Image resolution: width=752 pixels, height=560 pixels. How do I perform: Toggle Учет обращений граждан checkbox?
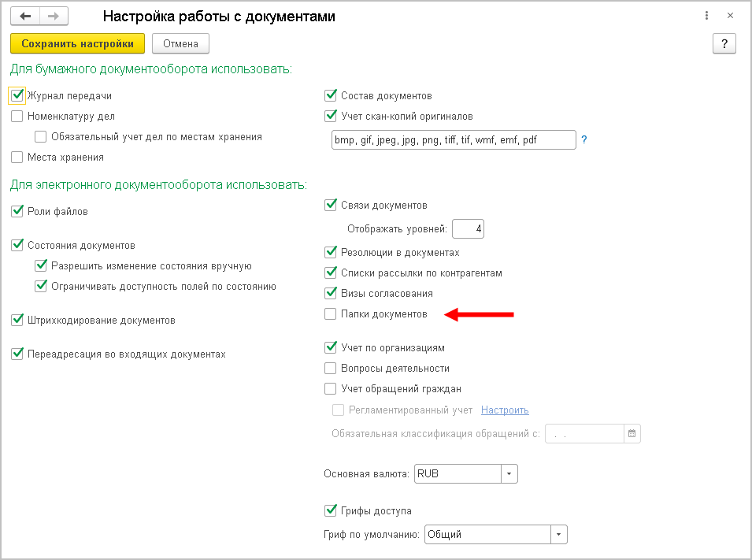pos(331,388)
